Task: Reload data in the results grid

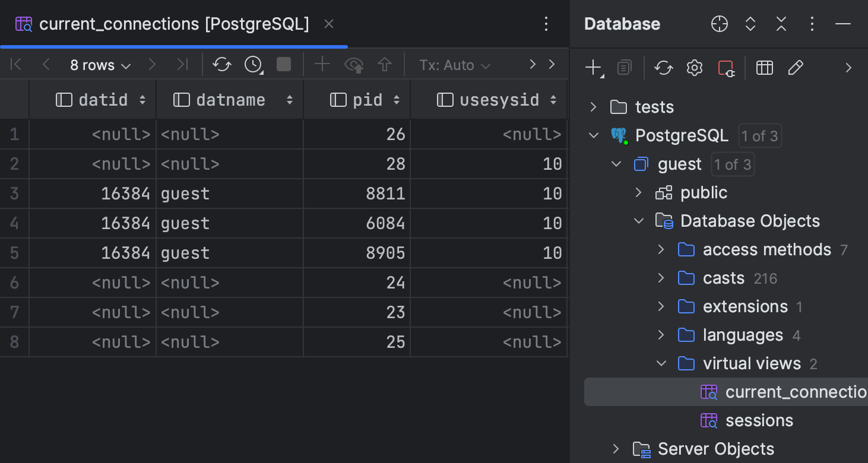Action: tap(222, 65)
